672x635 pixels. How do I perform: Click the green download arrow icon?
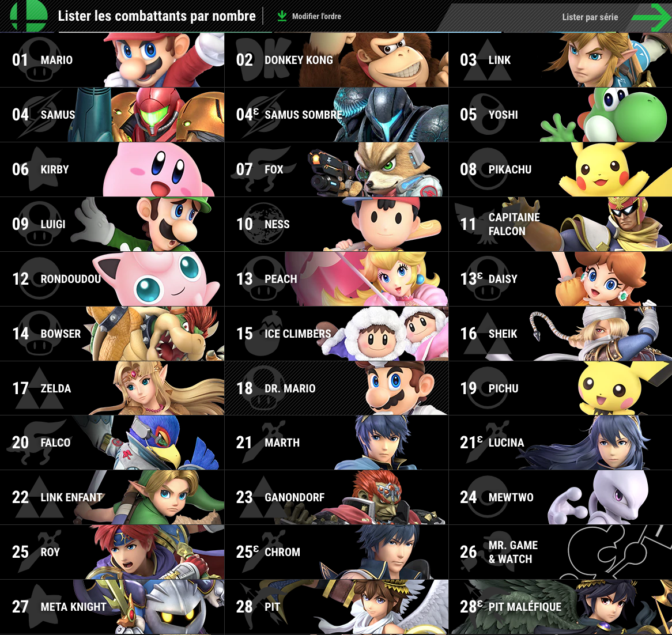[282, 16]
